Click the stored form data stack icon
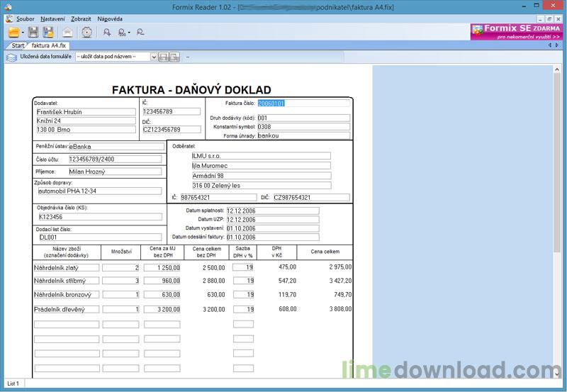The height and width of the screenshot is (392, 567). click(x=11, y=57)
